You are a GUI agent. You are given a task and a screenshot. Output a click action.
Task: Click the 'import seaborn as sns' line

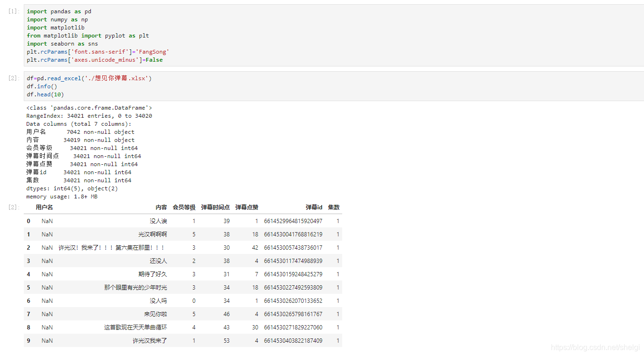(x=62, y=44)
